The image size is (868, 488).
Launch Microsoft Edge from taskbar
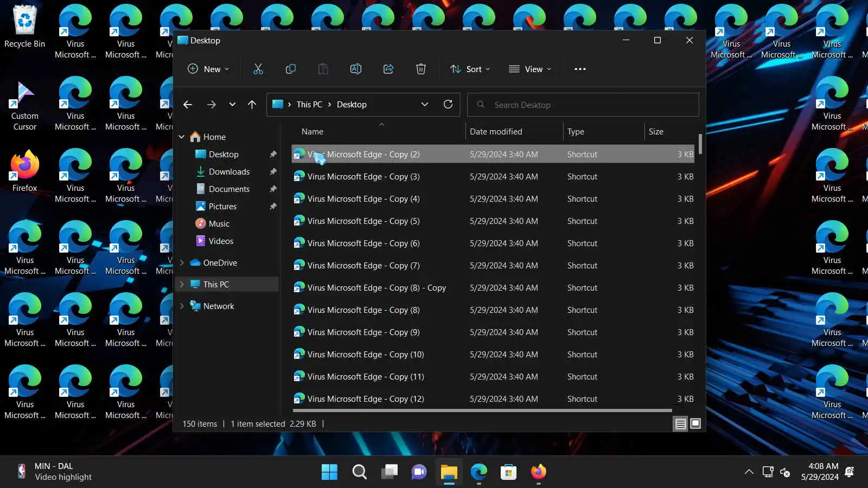pyautogui.click(x=478, y=472)
